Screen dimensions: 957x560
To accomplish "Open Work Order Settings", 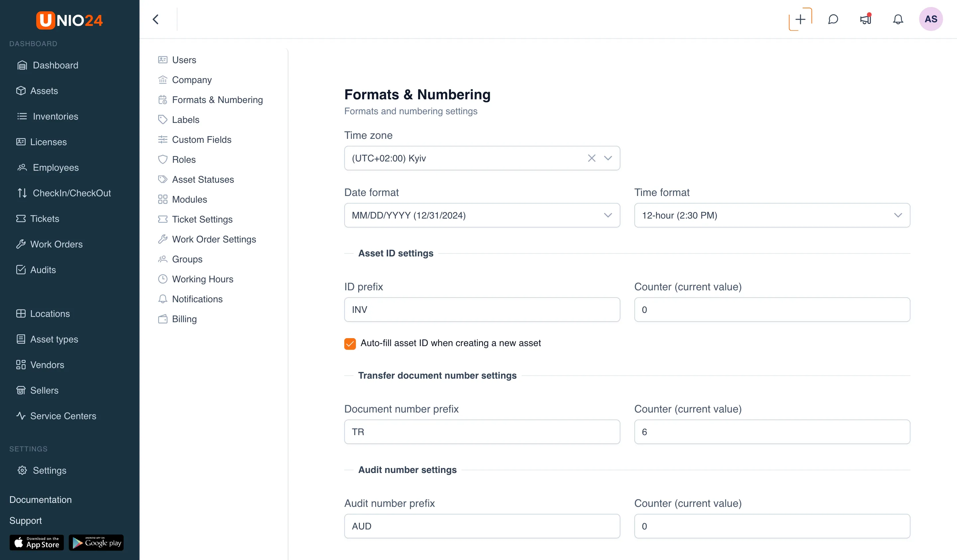I will (x=207, y=239).
